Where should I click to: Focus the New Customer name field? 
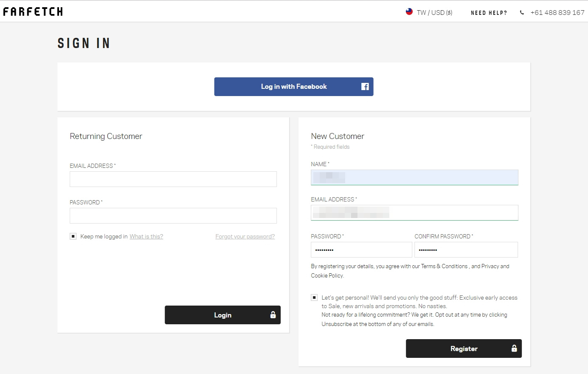click(414, 178)
